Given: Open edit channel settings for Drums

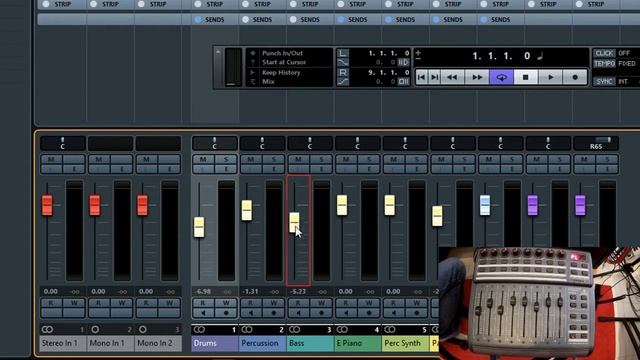Looking at the screenshot, I should point(226,169).
